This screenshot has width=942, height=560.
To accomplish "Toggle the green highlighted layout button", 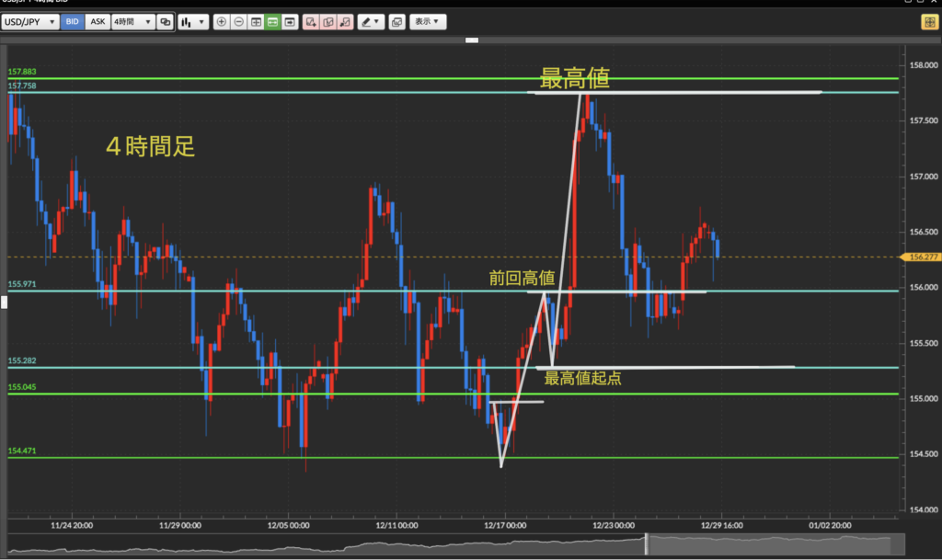I will pos(272,21).
